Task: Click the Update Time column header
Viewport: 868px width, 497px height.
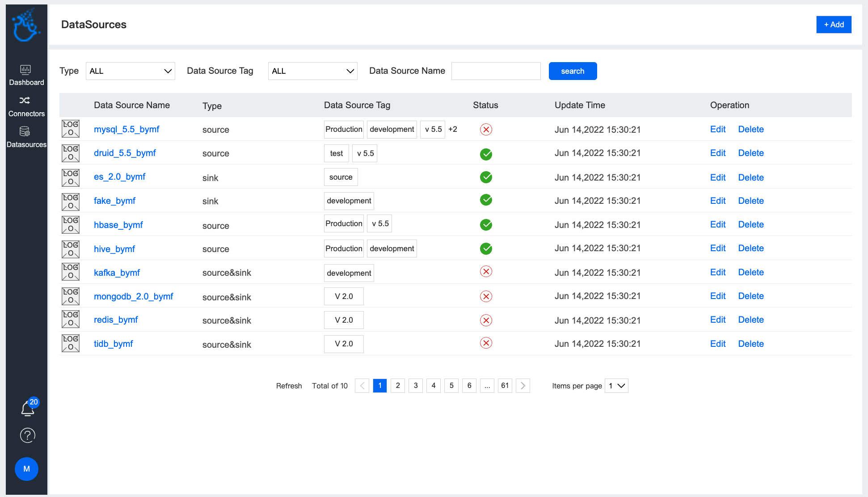Action: [x=580, y=105]
